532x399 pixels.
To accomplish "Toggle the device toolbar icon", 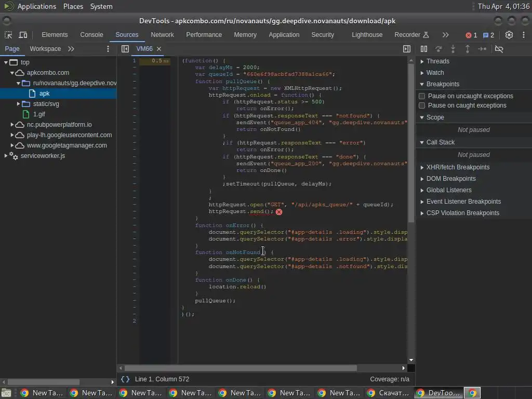I will pos(23,35).
